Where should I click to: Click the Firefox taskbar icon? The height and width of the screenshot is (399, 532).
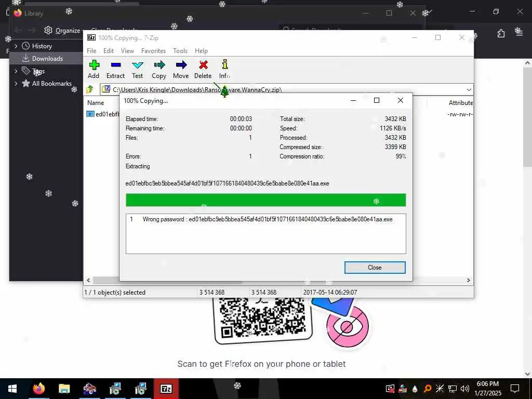(38, 389)
